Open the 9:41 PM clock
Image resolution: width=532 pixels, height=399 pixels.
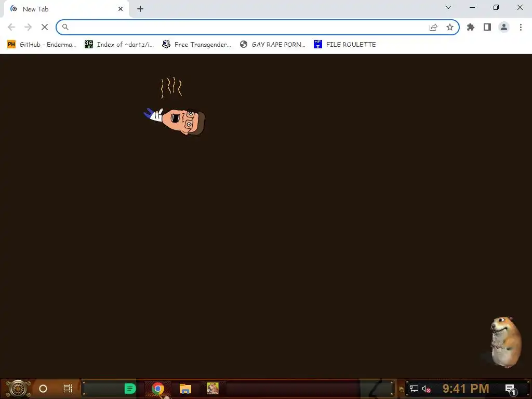(465, 389)
